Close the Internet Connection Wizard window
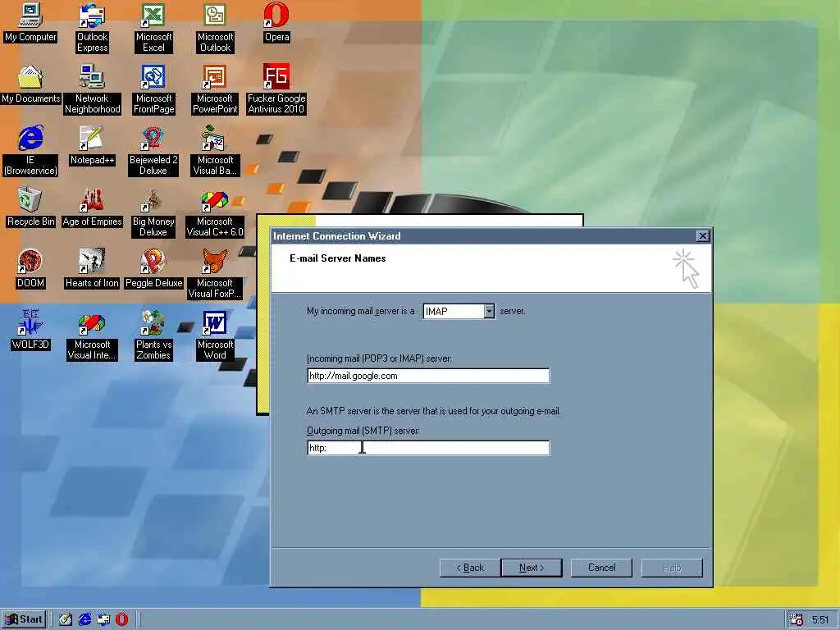This screenshot has height=630, width=840. (702, 235)
